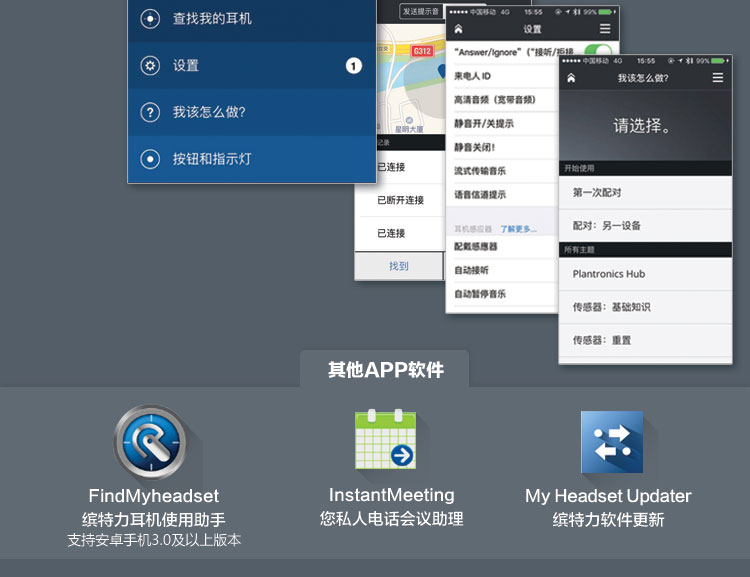
Task: Click the My Headset Updater title text
Action: (608, 496)
